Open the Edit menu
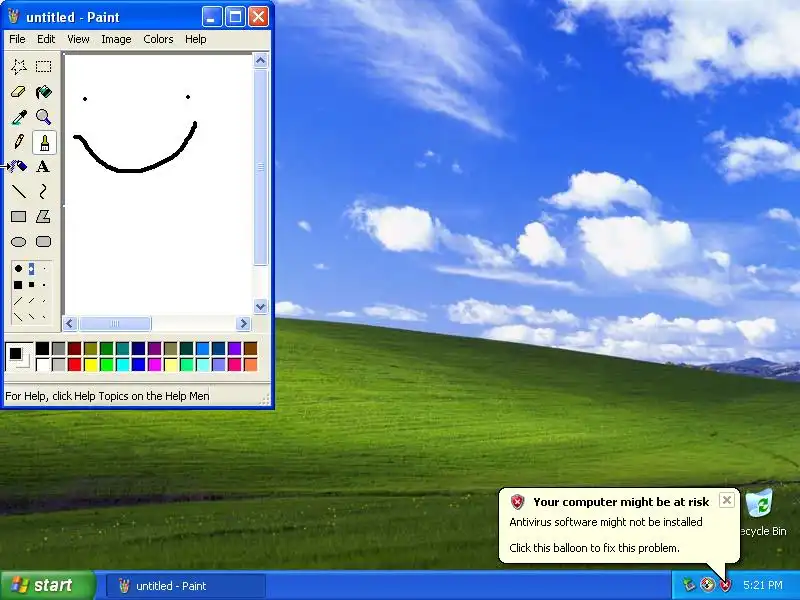This screenshot has height=600, width=800. pyautogui.click(x=46, y=39)
